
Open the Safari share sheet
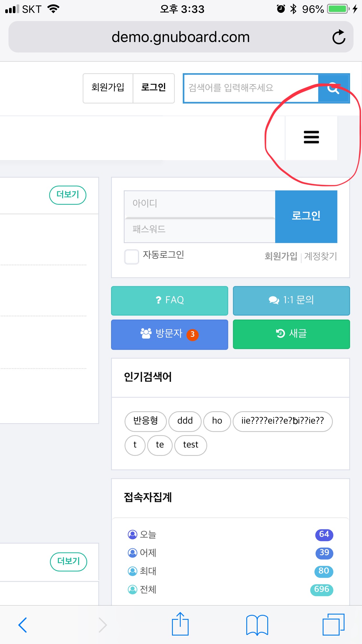tap(180, 624)
